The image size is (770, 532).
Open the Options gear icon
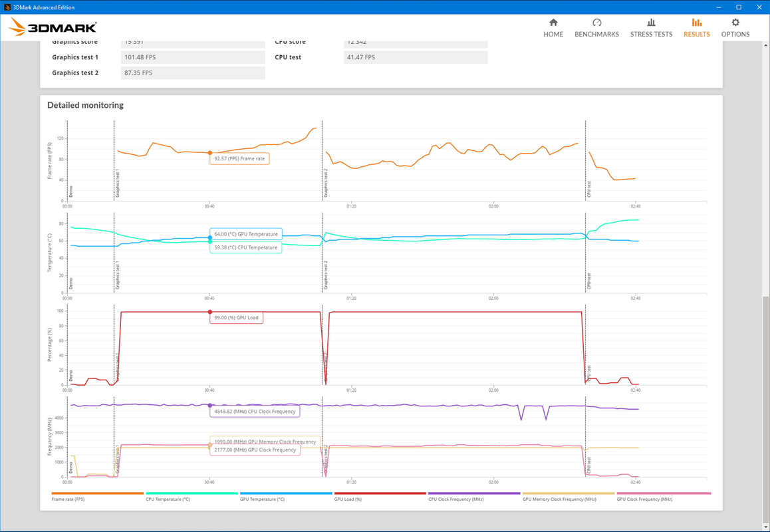pos(735,23)
